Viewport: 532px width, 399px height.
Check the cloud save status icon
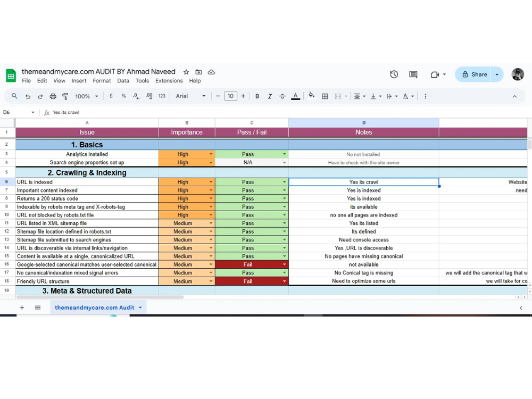pyautogui.click(x=211, y=72)
